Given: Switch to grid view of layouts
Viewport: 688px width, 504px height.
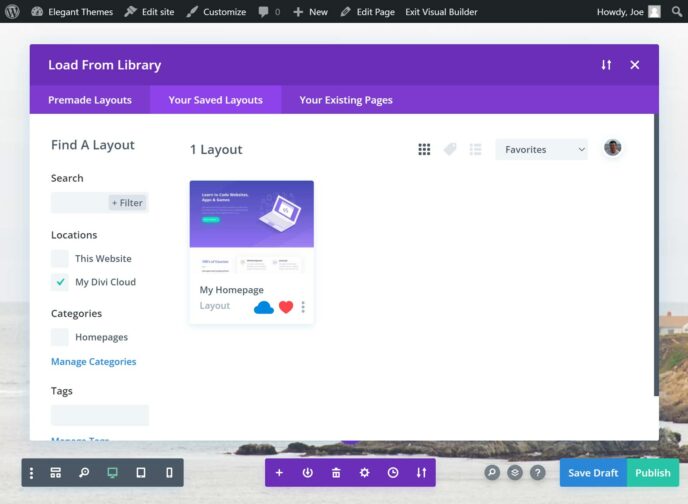Looking at the screenshot, I should (424, 150).
